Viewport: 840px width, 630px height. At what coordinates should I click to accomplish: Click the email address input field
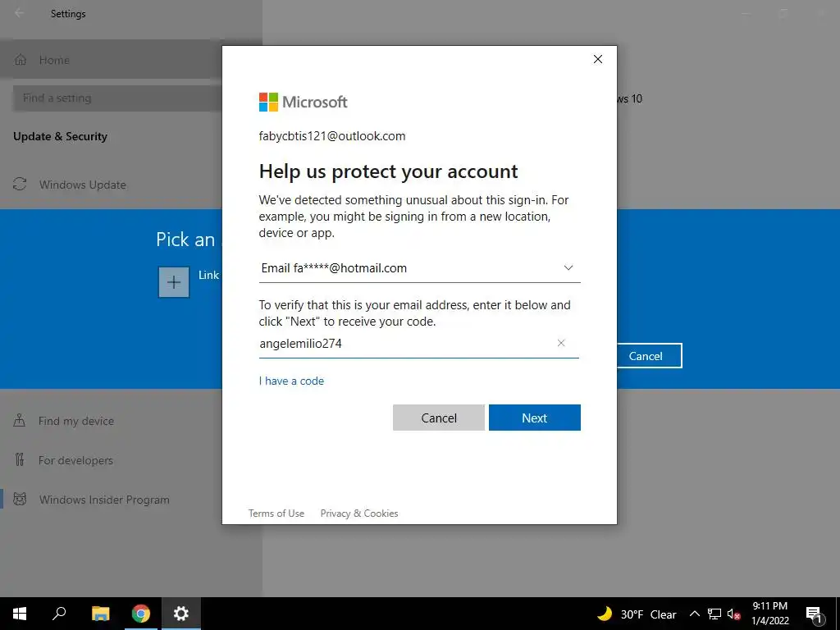tap(418, 344)
